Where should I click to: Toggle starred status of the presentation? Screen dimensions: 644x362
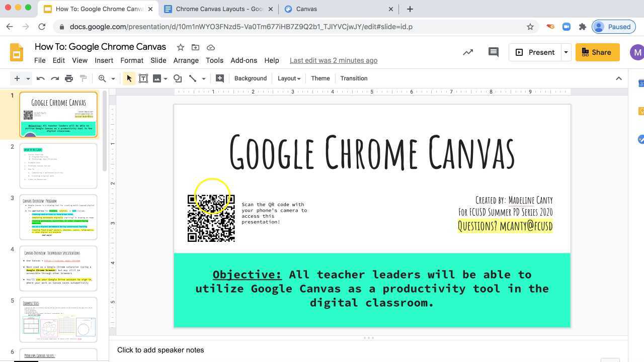tap(180, 47)
